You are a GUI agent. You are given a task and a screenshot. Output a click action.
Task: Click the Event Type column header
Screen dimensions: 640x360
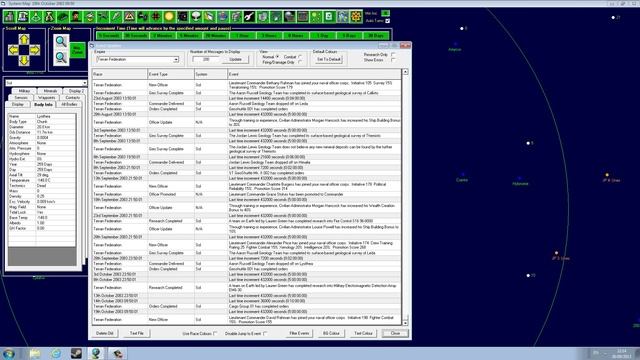click(171, 74)
